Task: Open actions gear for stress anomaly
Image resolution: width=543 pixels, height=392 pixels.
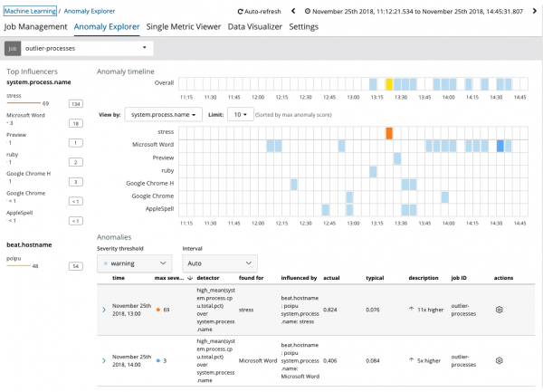Action: pos(499,310)
